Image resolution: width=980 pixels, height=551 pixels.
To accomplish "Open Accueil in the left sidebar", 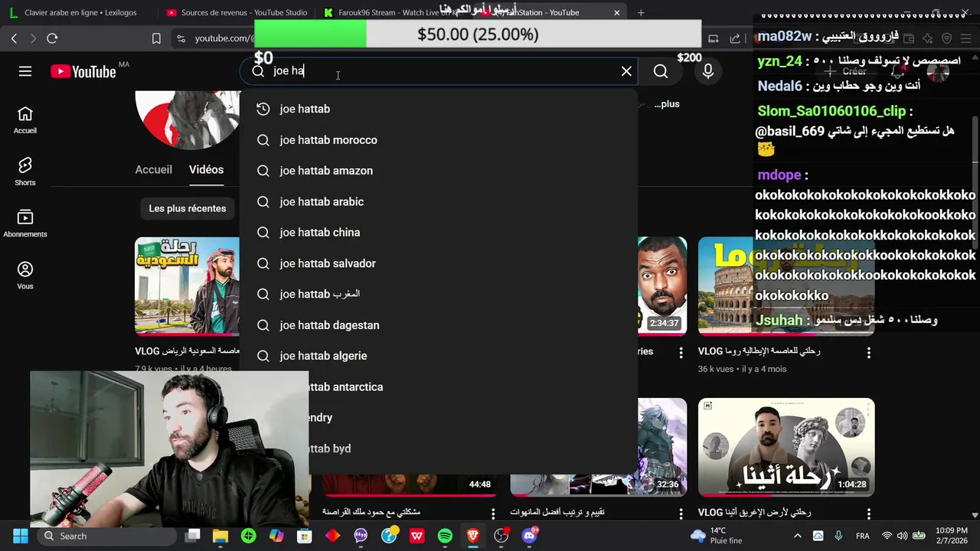I will [25, 120].
